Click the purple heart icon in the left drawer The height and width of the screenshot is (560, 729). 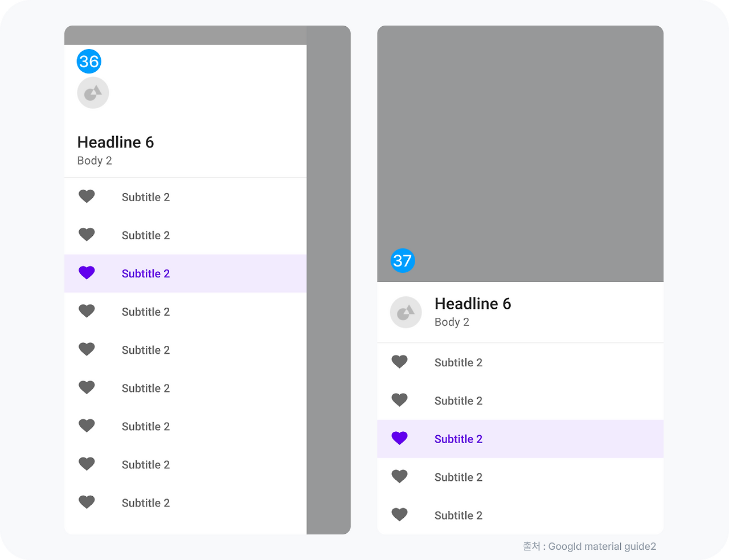87,273
